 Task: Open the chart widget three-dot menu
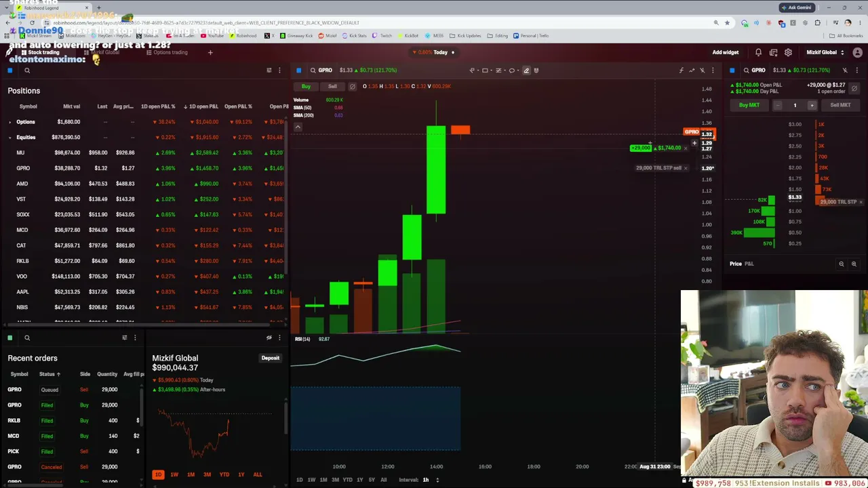coord(713,70)
